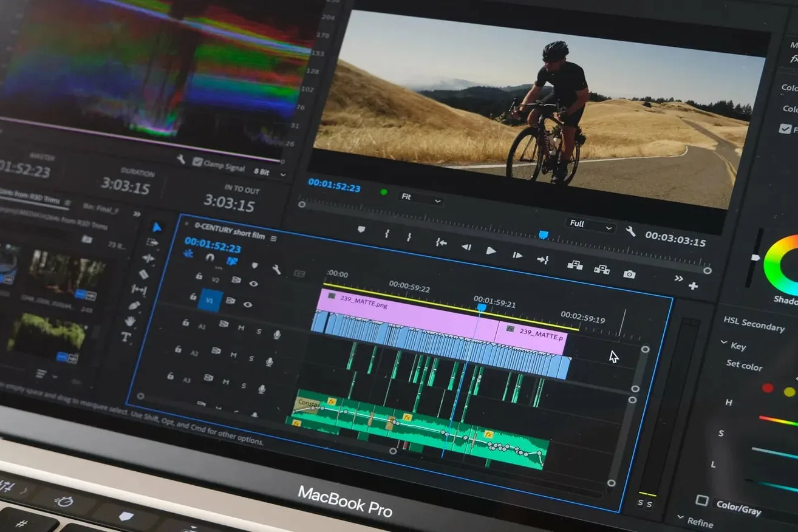This screenshot has width=798, height=532.
Task: Collapse the Key section chevron
Action: click(723, 344)
